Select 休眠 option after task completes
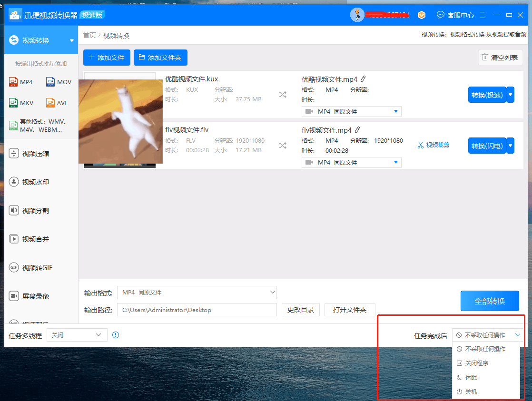This screenshot has width=532, height=401. tap(471, 378)
